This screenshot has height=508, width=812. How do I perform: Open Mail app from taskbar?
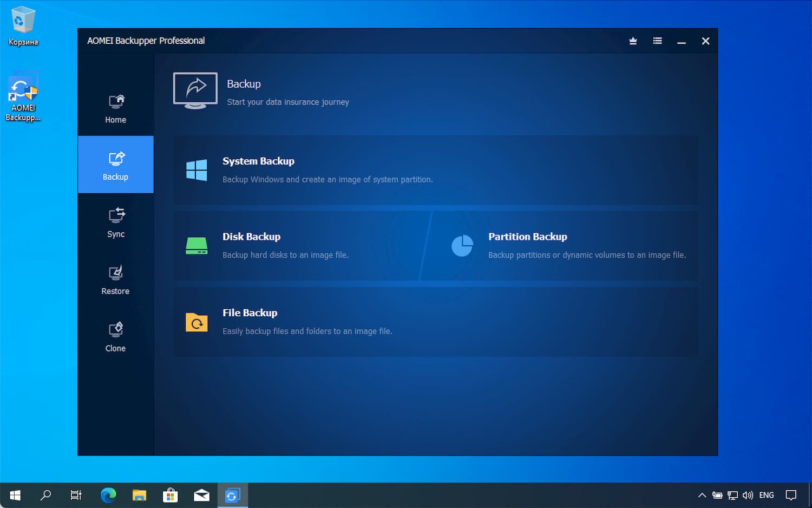[201, 495]
